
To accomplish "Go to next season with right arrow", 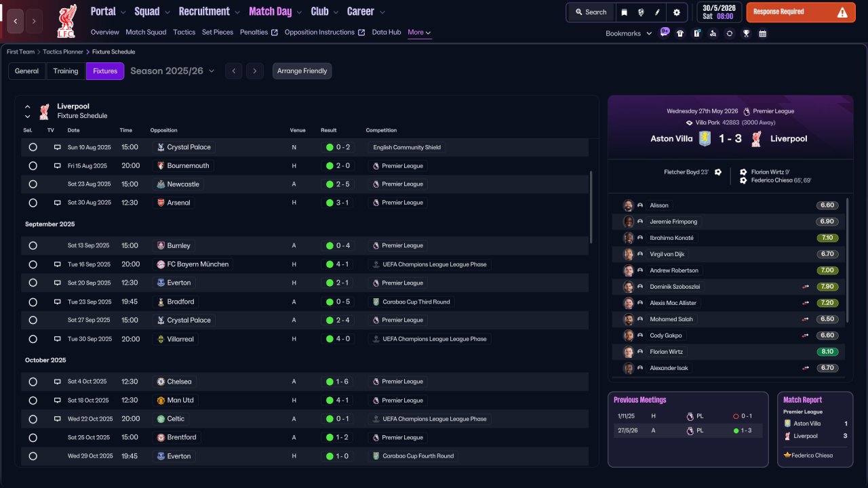I will coord(255,71).
